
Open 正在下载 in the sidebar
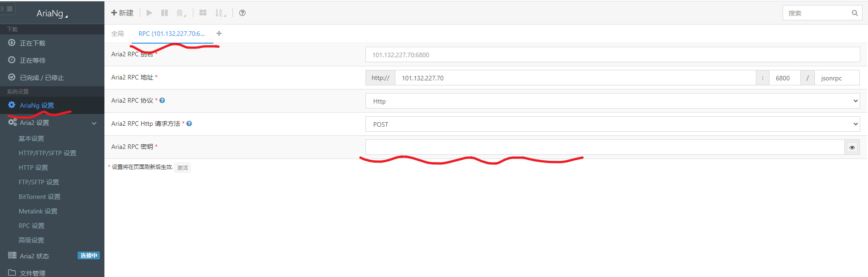coord(33,43)
